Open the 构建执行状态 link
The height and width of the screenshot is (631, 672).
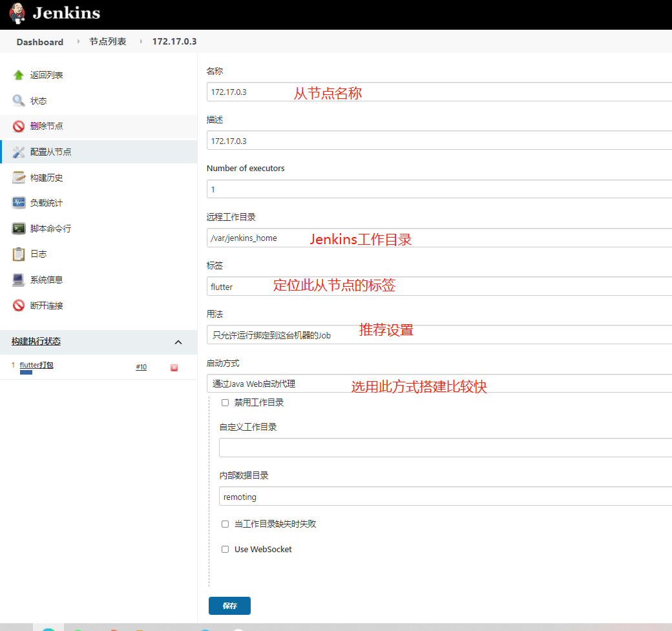(x=36, y=342)
